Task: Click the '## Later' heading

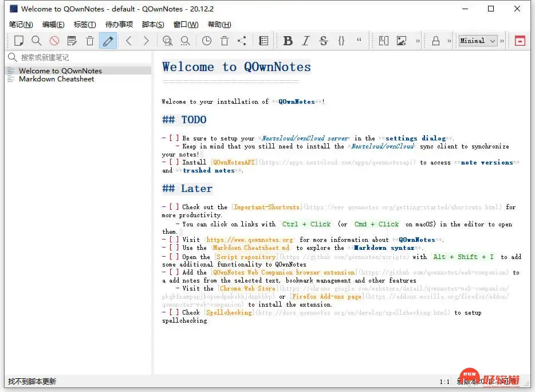Action: tap(187, 189)
